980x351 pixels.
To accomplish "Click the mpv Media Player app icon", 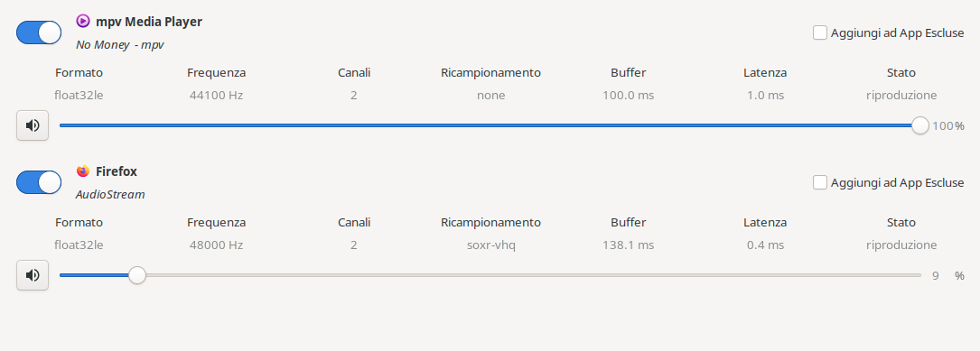I will pos(83,22).
